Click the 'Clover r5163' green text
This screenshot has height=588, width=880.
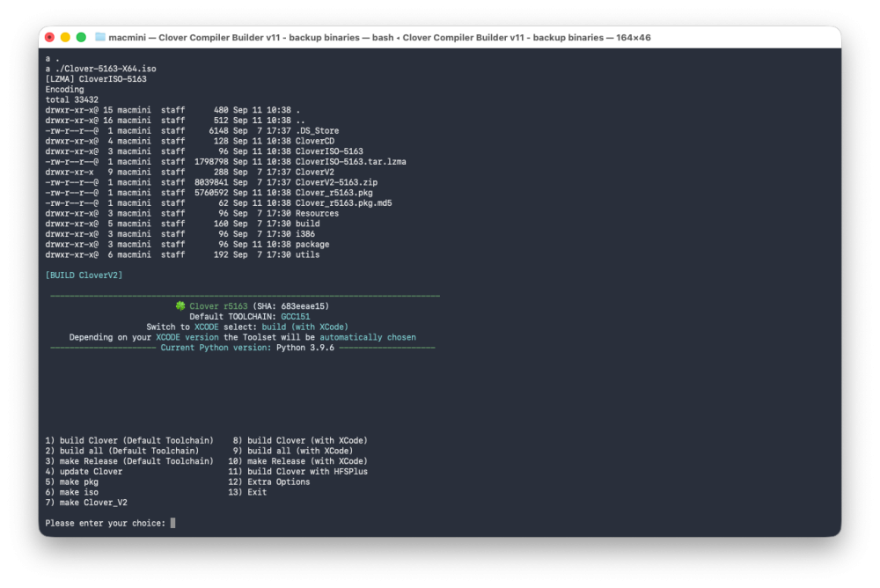(x=218, y=306)
